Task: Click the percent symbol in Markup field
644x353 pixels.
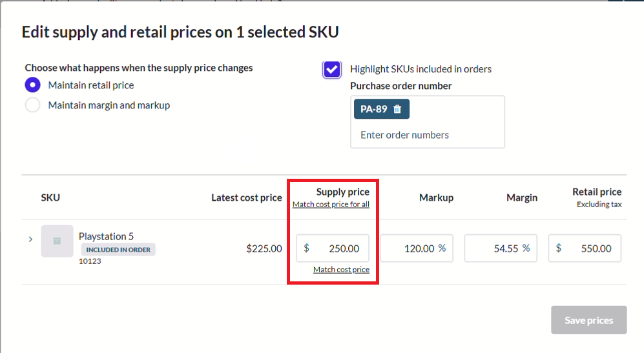Action: pyautogui.click(x=442, y=248)
